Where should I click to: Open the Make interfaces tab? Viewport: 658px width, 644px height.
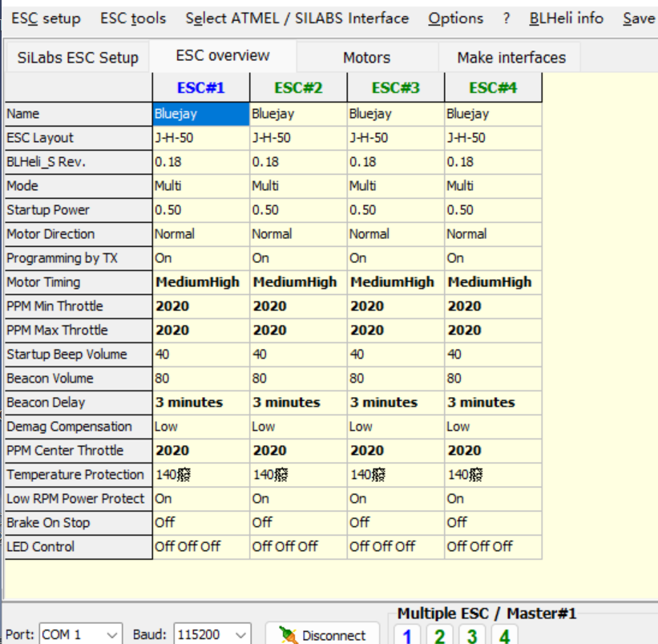coord(511,58)
